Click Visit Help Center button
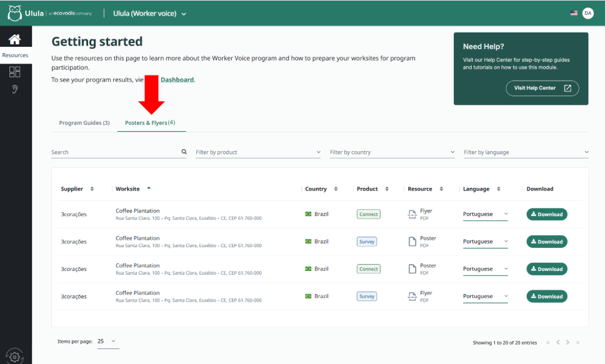Screen dimensions: 605x364 point(542,88)
